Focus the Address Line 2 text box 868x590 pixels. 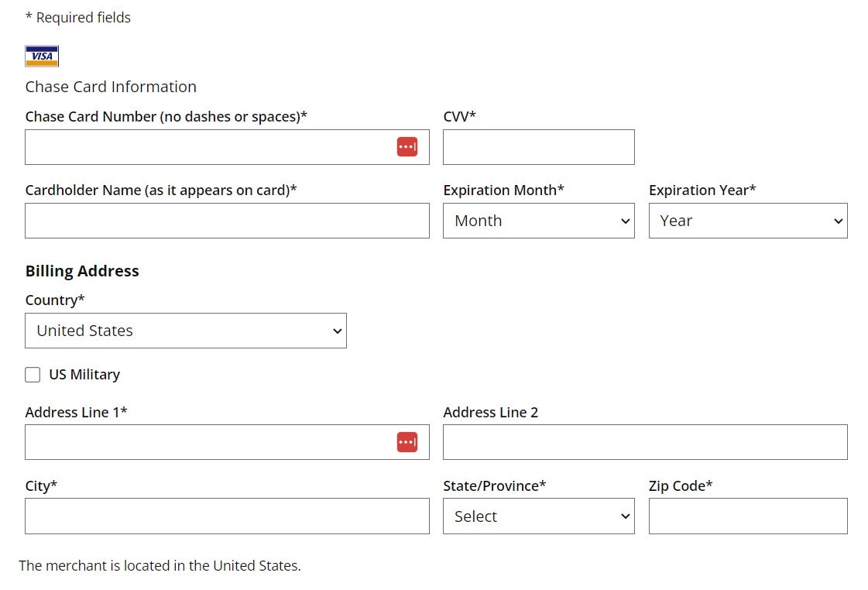(645, 442)
